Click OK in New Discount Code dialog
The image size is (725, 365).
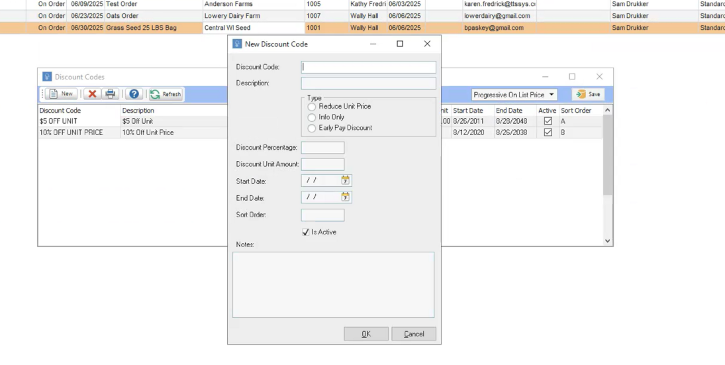pyautogui.click(x=366, y=334)
